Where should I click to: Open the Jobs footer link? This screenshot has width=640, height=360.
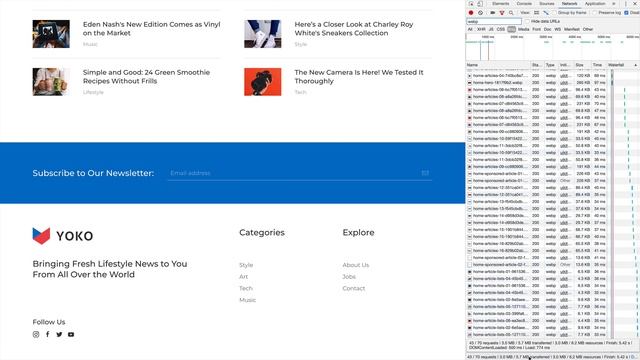coord(349,276)
